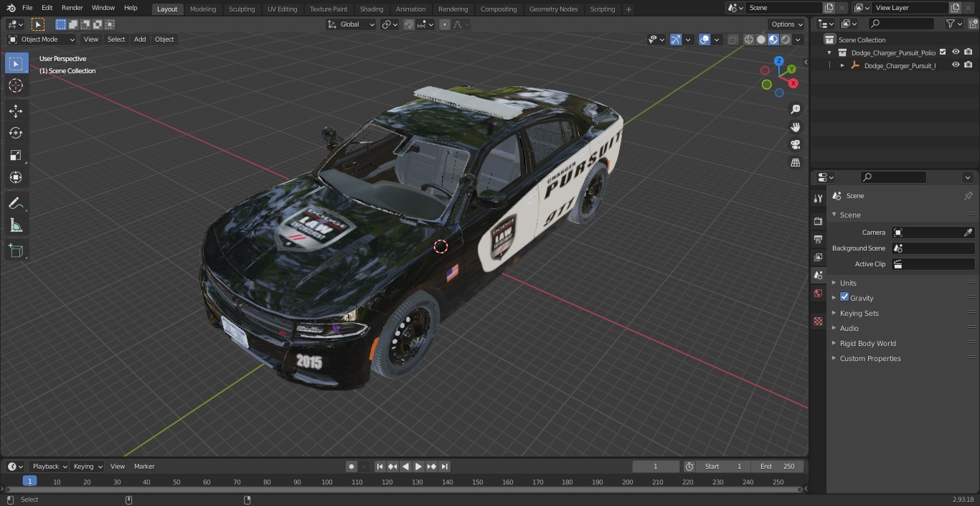Play animation forward
This screenshot has width=980, height=506.
[x=418, y=467]
